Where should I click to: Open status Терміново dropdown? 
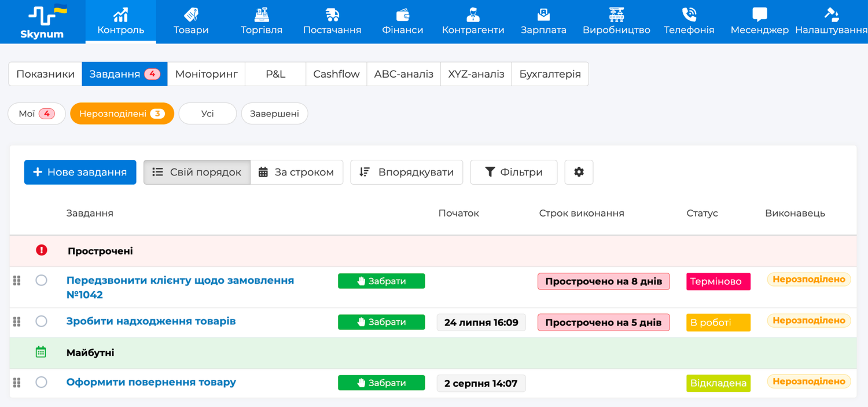718,281
